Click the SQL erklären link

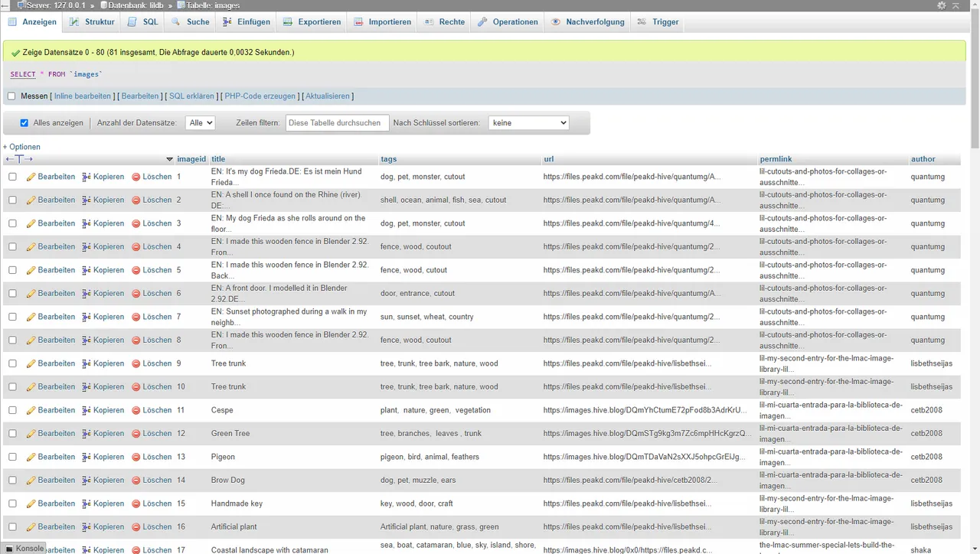[x=191, y=96]
